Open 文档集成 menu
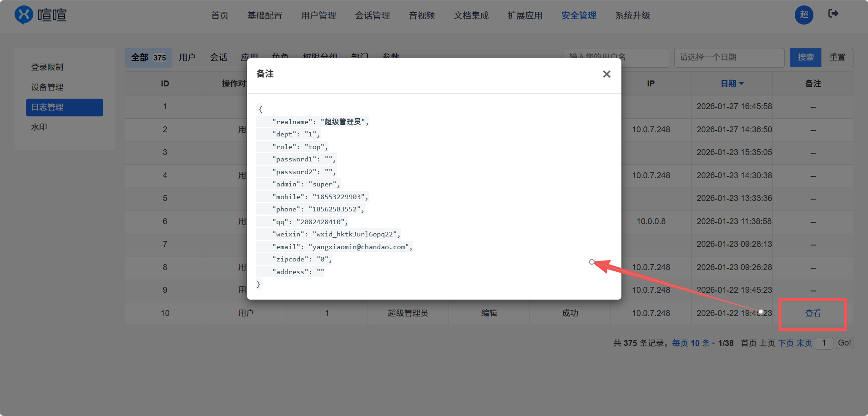The height and width of the screenshot is (416, 868). (x=471, y=15)
